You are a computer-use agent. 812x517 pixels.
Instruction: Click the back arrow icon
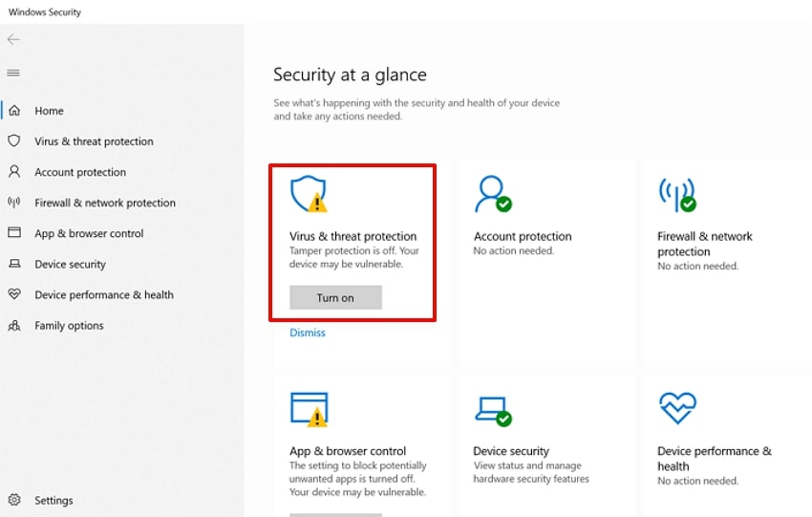click(x=13, y=39)
